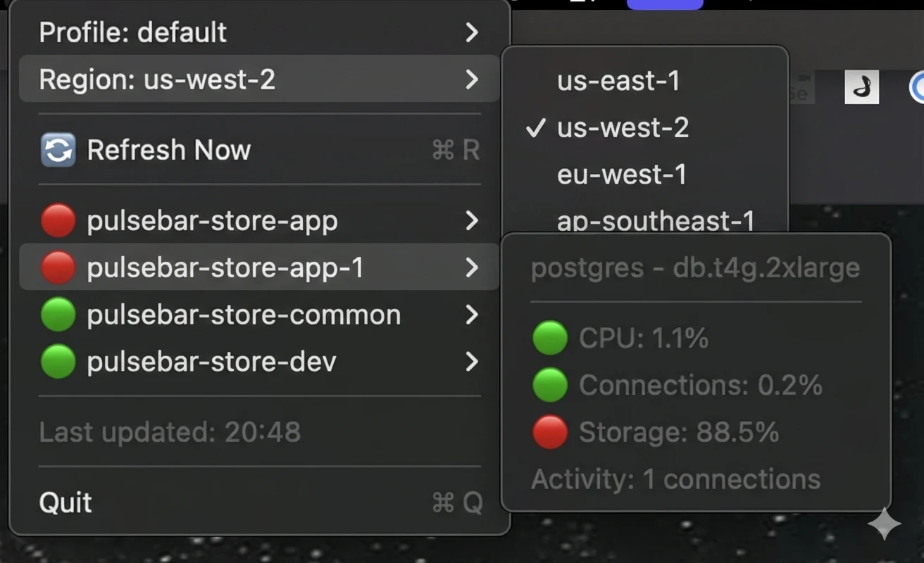Expand the pulsebar-store-dev submenu chevron
The image size is (924, 563).
[x=472, y=361]
